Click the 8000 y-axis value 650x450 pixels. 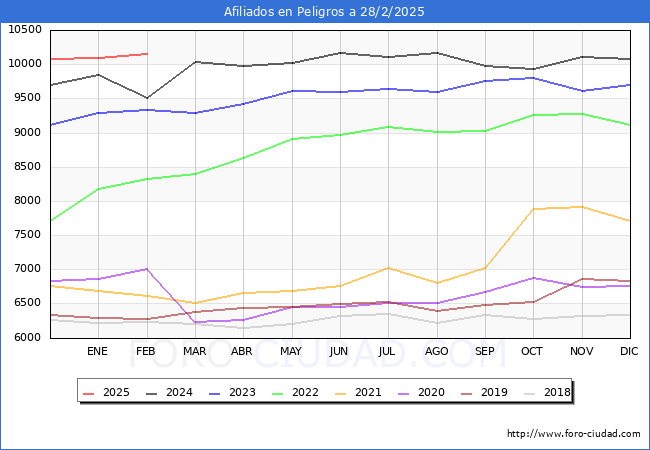[x=28, y=201]
